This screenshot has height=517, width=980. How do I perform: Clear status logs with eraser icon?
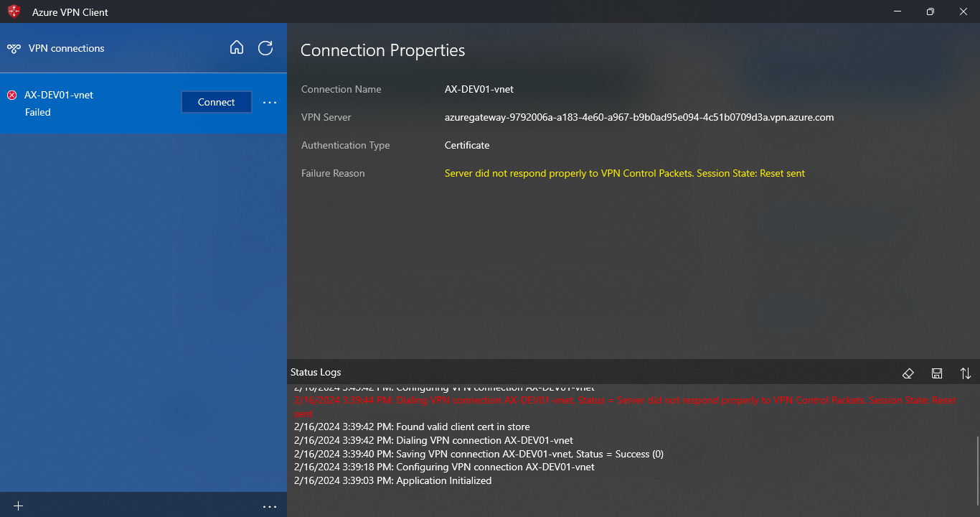[x=908, y=373]
